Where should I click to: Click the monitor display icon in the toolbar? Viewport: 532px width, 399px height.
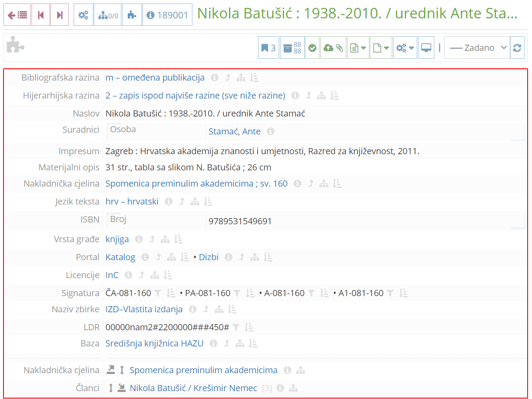point(426,47)
